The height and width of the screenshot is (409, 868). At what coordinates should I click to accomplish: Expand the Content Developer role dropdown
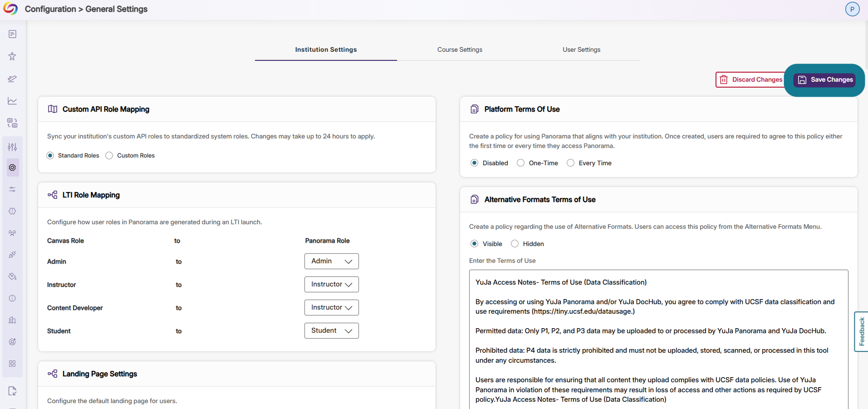pos(331,307)
